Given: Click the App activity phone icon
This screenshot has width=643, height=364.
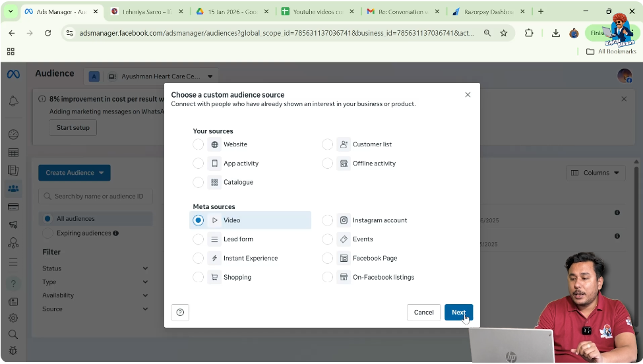Looking at the screenshot, I should tap(214, 163).
